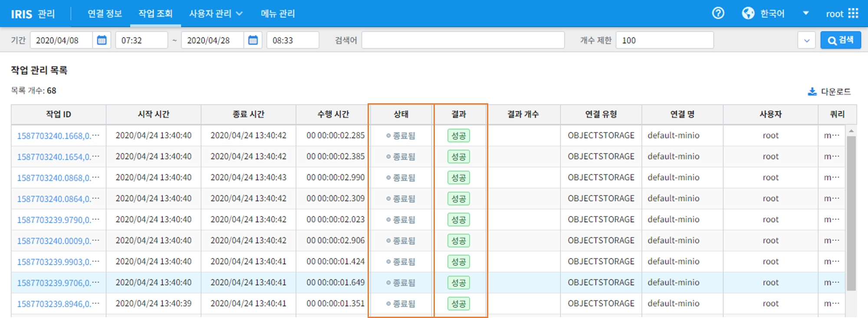The image size is (868, 318).
Task: Open job 1587703239.9706,0 link
Action: tap(58, 283)
